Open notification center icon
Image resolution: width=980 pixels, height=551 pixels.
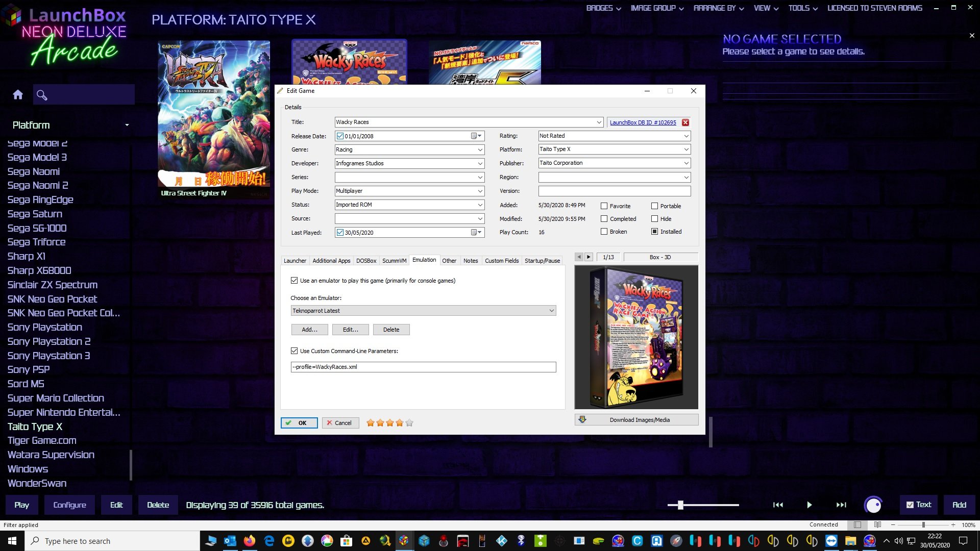point(963,541)
